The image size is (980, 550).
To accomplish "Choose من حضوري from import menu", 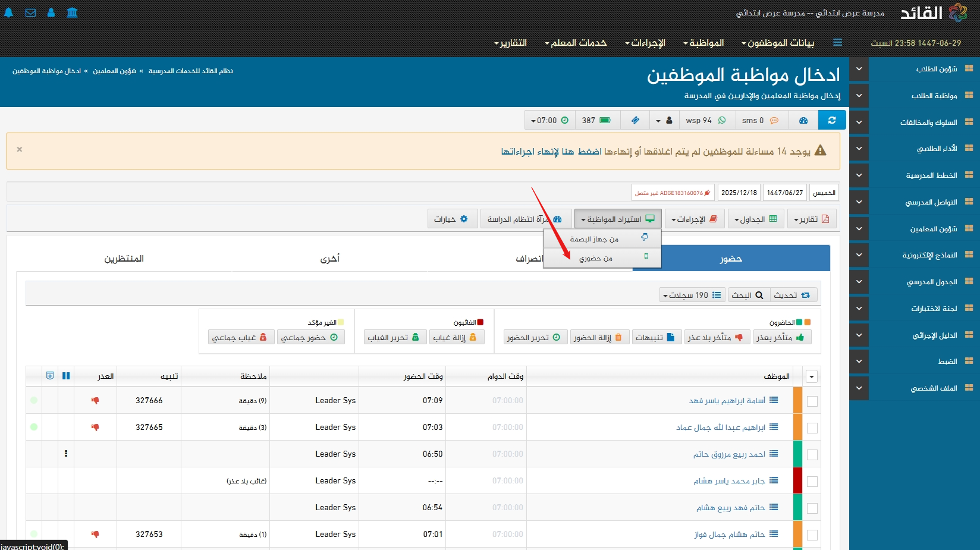I will click(596, 258).
